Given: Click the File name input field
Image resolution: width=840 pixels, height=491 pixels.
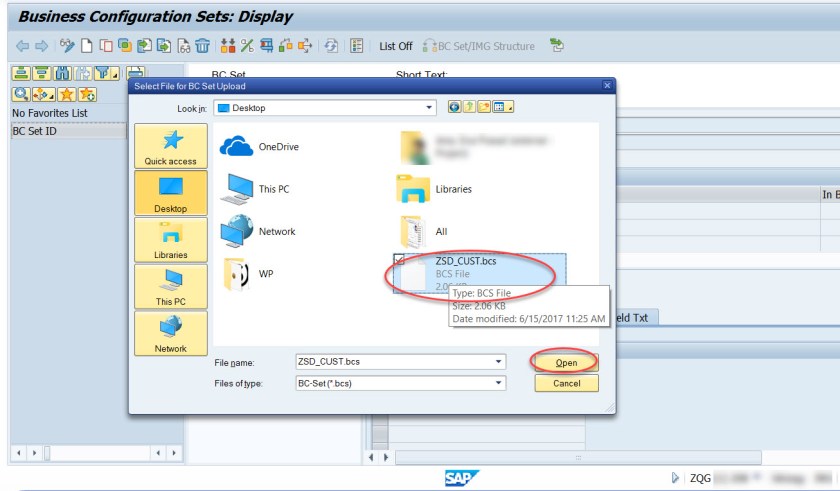Looking at the screenshot, I should click(394, 361).
